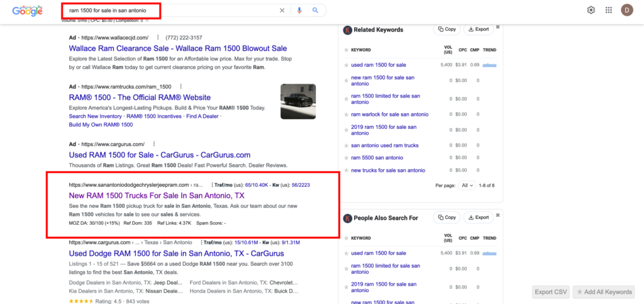Sort Related Keywords by CPC column
The image size is (644, 304).
pyautogui.click(x=462, y=50)
